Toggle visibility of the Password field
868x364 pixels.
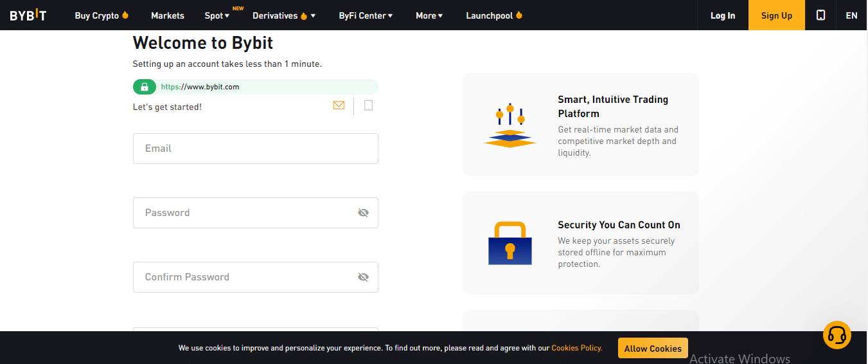(364, 213)
